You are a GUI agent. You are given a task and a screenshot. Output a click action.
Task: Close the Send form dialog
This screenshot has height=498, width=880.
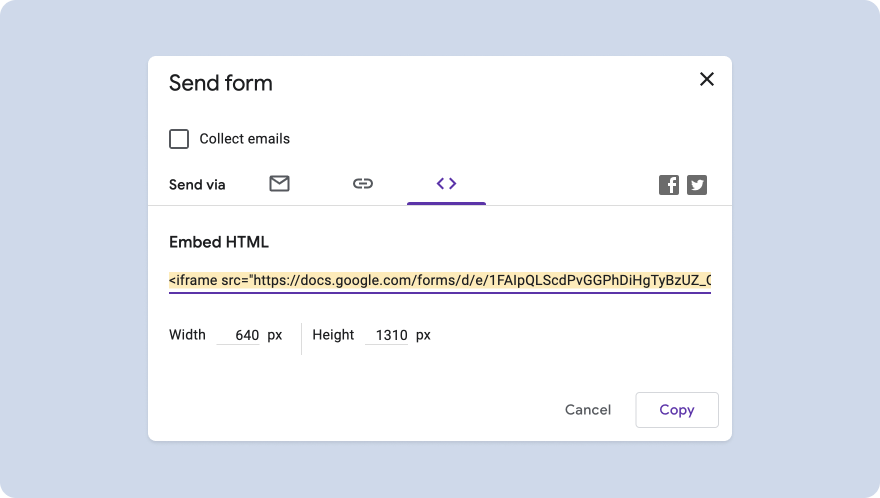(707, 79)
